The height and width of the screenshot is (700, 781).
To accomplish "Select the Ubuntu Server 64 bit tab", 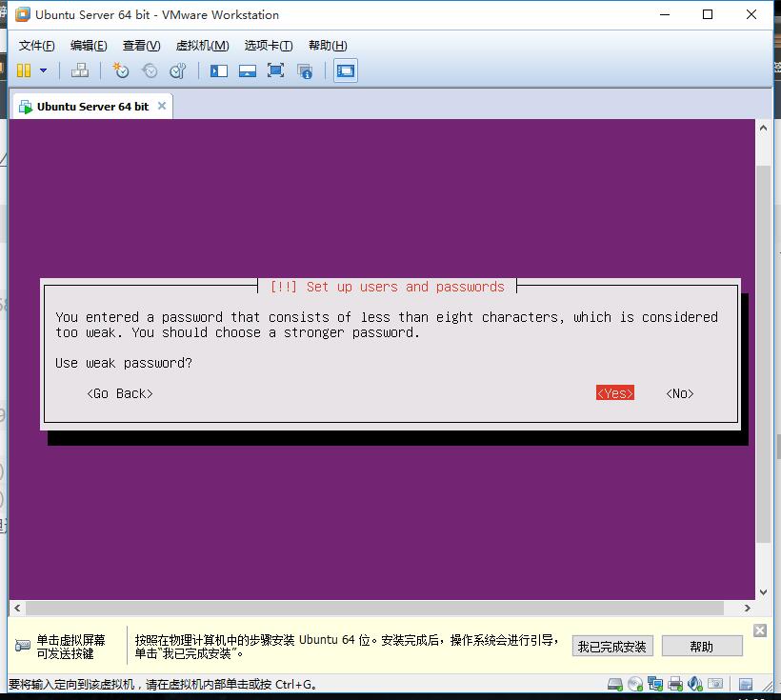I will 92,106.
